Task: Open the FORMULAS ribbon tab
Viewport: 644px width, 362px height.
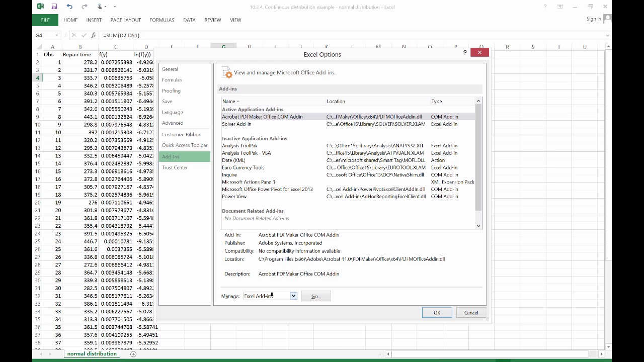Action: [162, 20]
